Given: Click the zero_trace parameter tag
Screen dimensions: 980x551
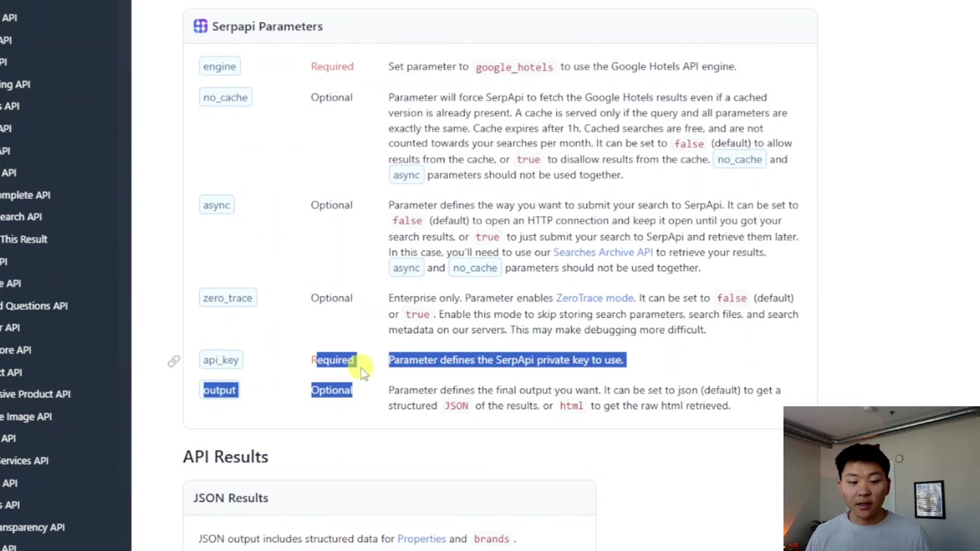Looking at the screenshot, I should 227,298.
